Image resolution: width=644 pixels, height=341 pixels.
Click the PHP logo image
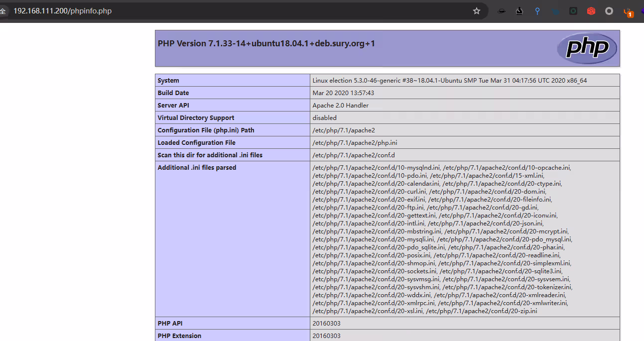pos(587,48)
